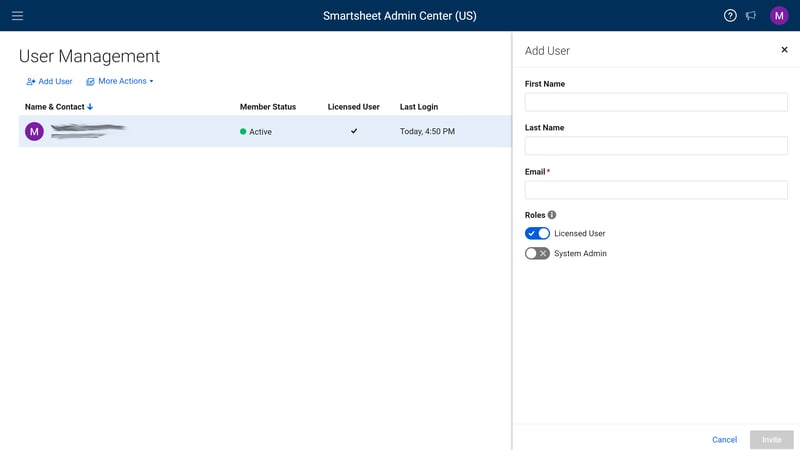
Task: Sort by Name & Contact column
Action: click(55, 107)
